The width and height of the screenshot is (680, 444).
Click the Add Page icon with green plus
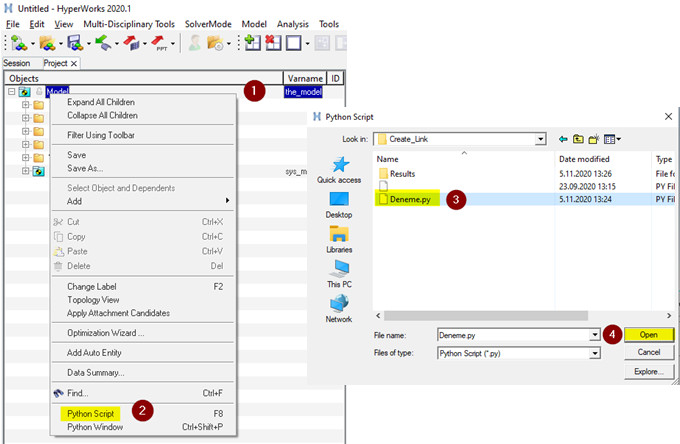point(252,43)
